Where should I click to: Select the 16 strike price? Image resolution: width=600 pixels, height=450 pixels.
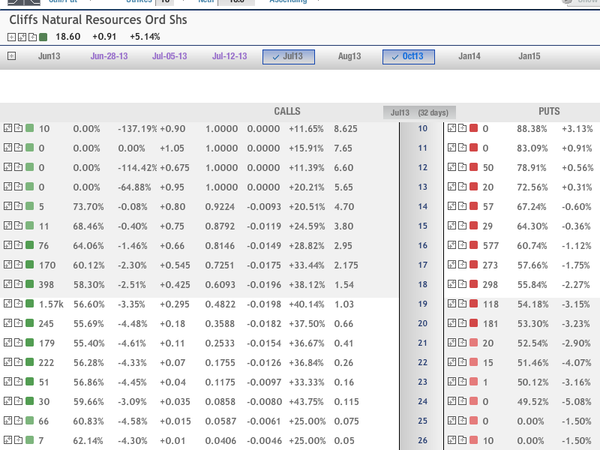coord(422,246)
